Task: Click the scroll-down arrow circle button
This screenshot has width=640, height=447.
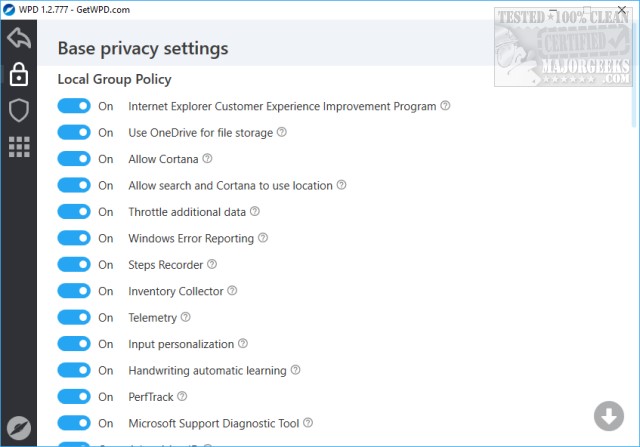Action: (608, 415)
